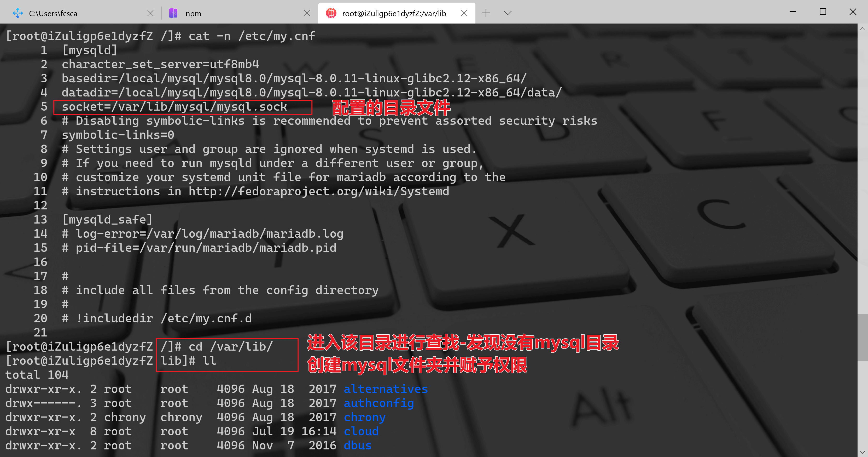Screen dimensions: 868x457
Task: Click the Disabling symbolic-links comment line
Action: click(329, 121)
